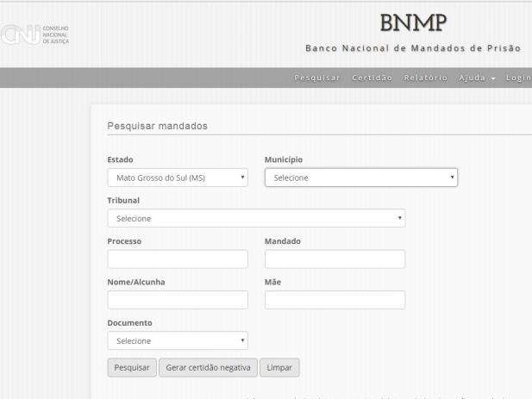Click the Tribunal field label

123,201
